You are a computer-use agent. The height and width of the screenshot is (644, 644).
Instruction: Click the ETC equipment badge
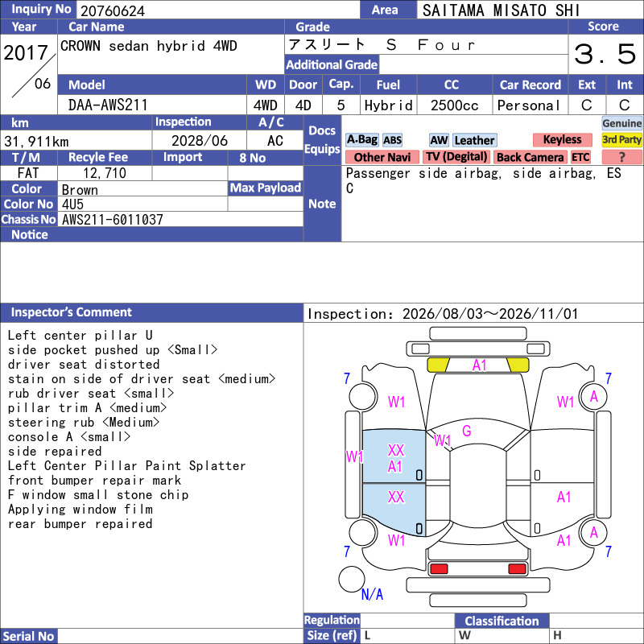(580, 157)
